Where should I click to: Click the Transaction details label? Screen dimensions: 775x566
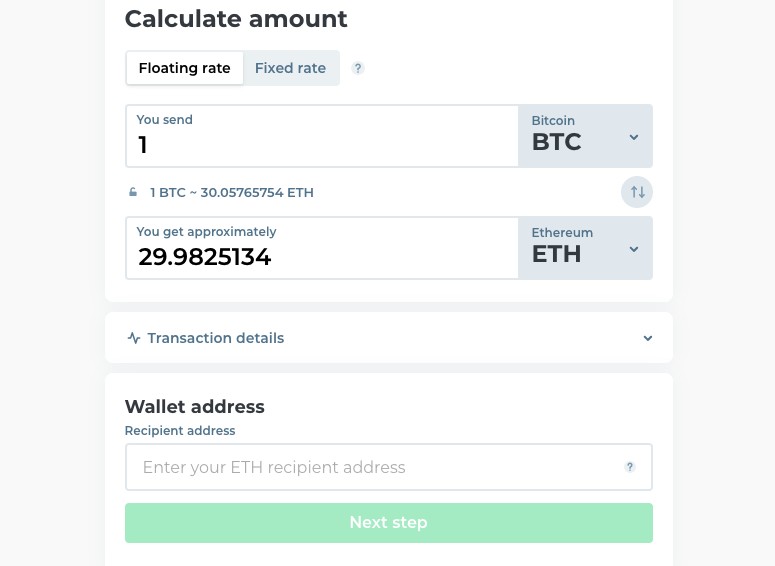click(215, 338)
